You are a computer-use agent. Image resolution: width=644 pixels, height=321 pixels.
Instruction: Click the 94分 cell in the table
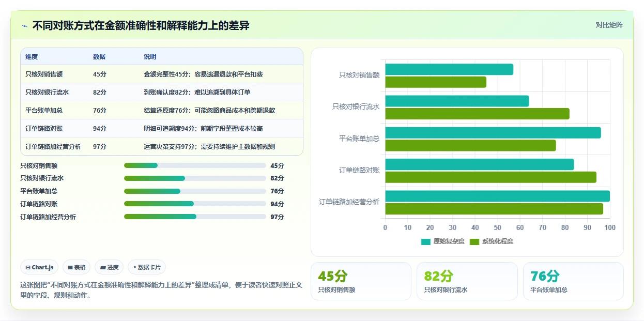point(100,129)
